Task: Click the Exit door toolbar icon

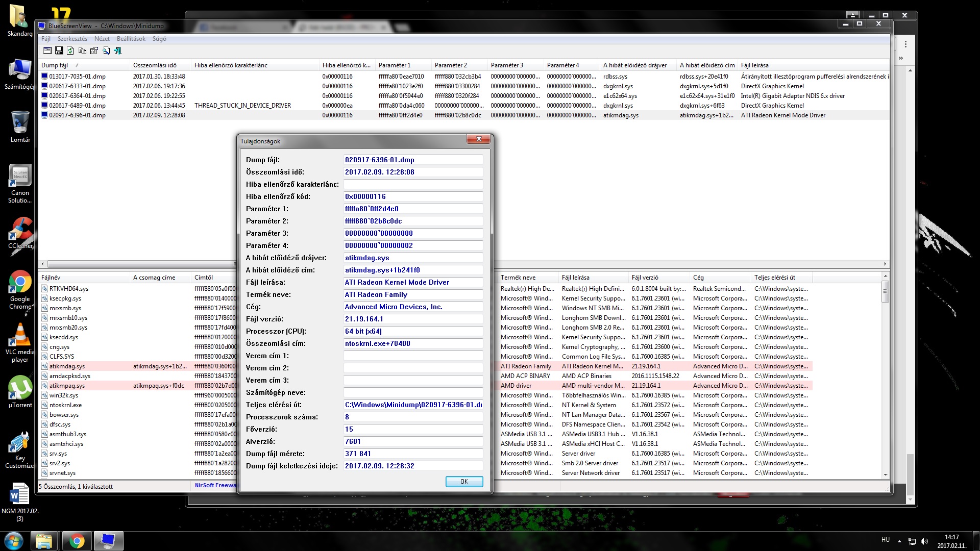Action: [x=118, y=51]
